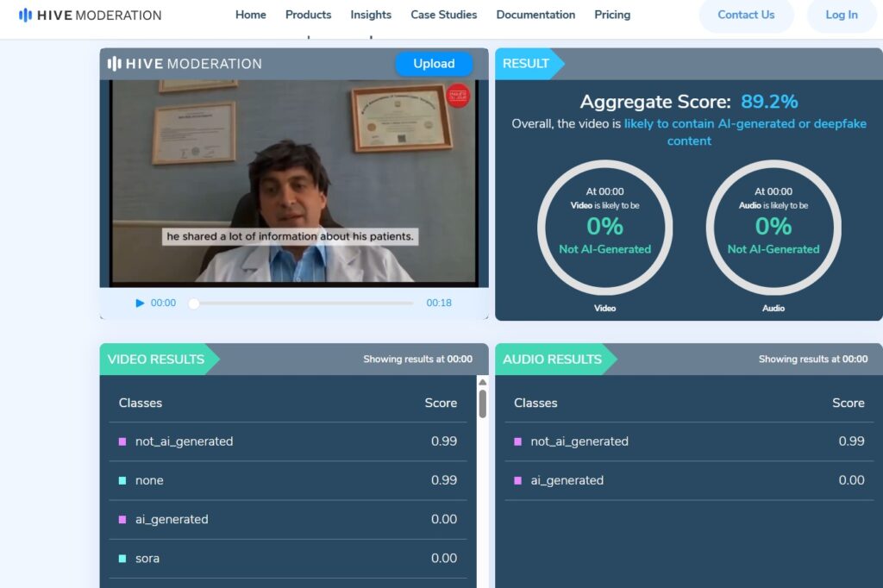Click the Score column header in Audio Results
Image resolution: width=883 pixels, height=588 pixels.
[x=849, y=403]
